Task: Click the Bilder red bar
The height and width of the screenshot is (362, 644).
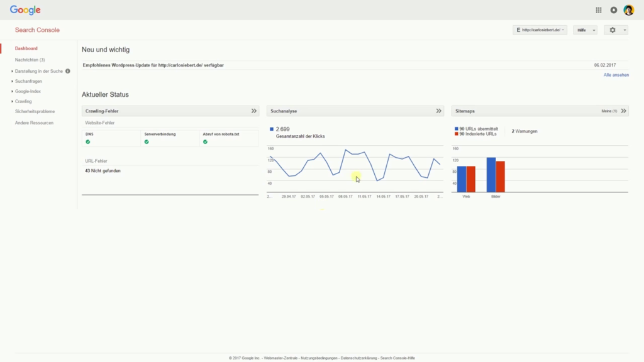Action: (500, 177)
